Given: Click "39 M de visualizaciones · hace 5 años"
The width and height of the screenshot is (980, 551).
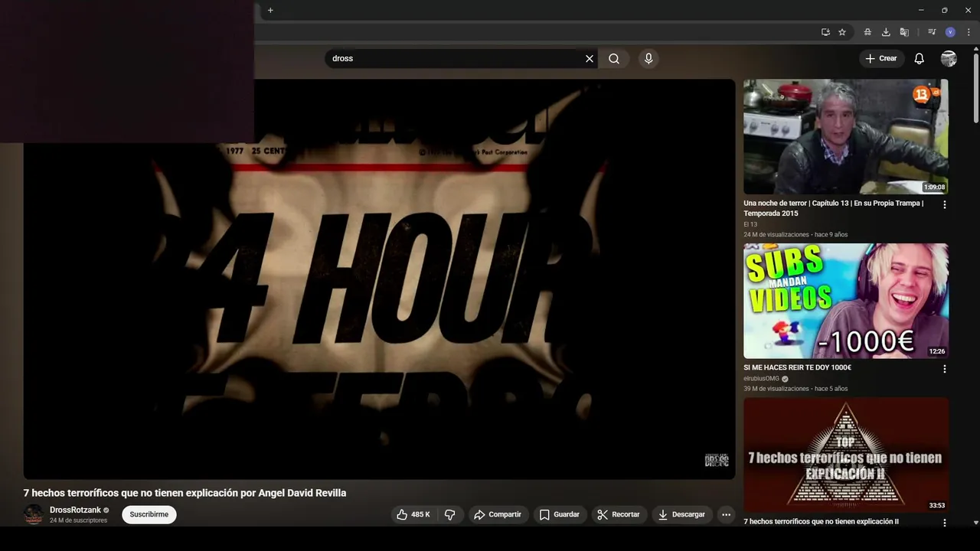Looking at the screenshot, I should coord(795,389).
